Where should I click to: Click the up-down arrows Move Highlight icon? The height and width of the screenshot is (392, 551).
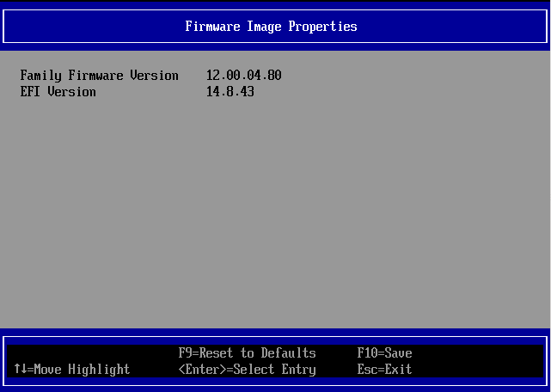coord(20,370)
